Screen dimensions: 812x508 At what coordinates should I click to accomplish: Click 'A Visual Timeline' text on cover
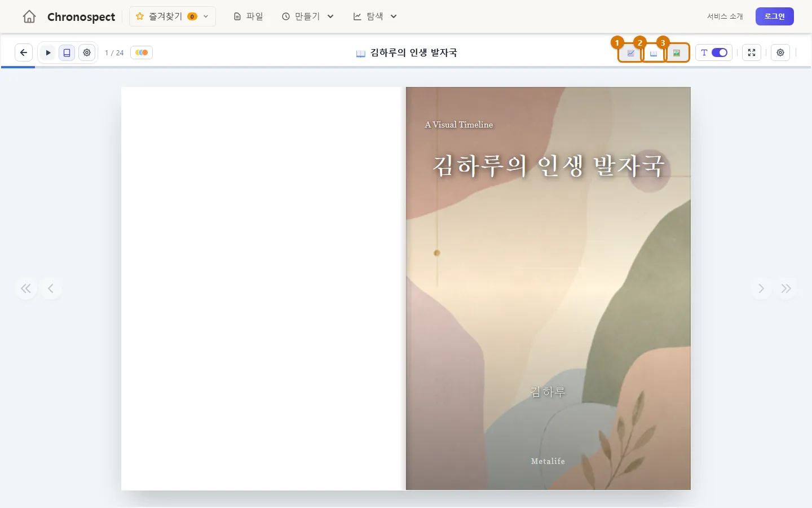coord(459,125)
